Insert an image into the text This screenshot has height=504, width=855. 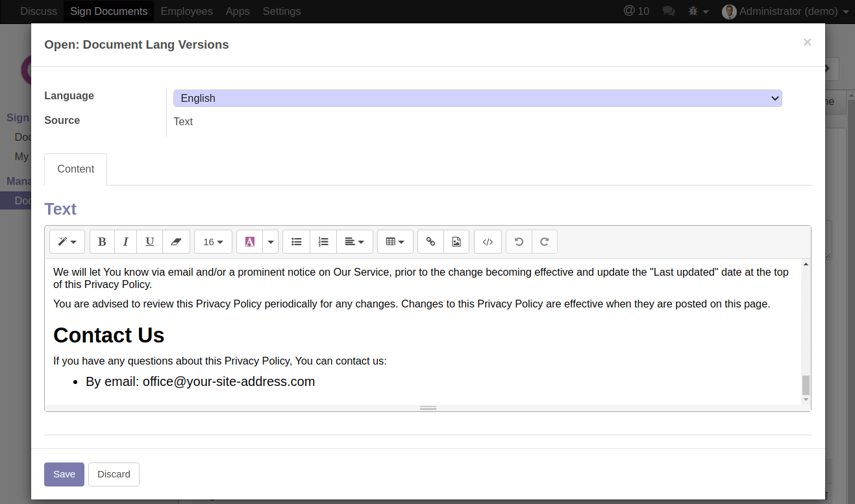(456, 241)
